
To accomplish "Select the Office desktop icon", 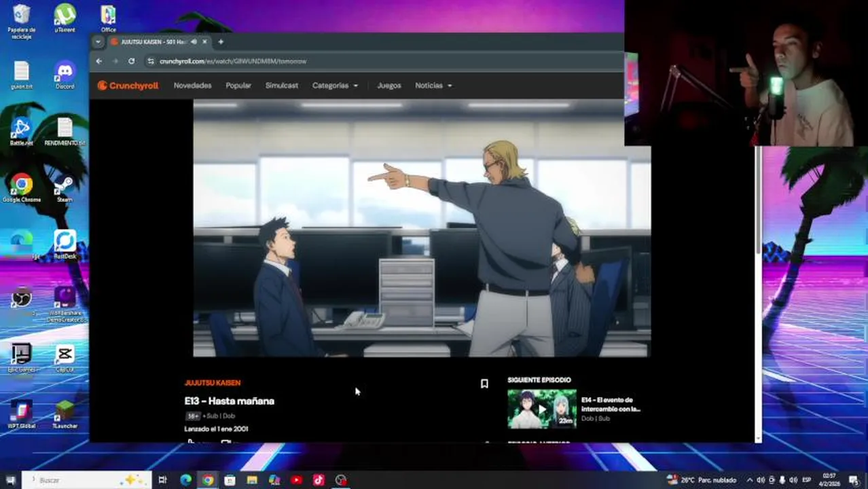I will pos(108,18).
